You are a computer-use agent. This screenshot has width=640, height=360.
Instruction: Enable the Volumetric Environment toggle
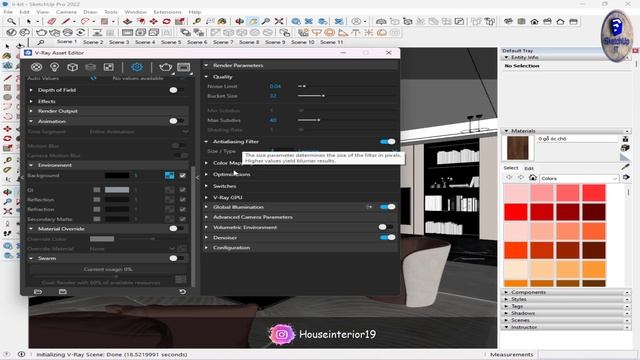[386, 227]
